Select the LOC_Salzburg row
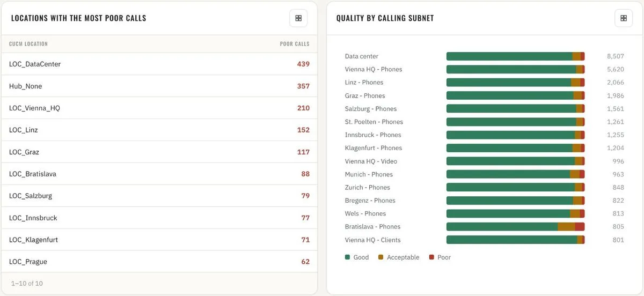The image size is (644, 296). (159, 196)
